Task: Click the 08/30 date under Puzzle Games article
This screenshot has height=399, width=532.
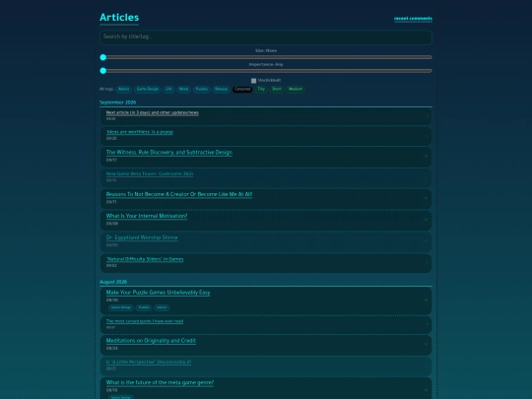Action: pyautogui.click(x=112, y=299)
